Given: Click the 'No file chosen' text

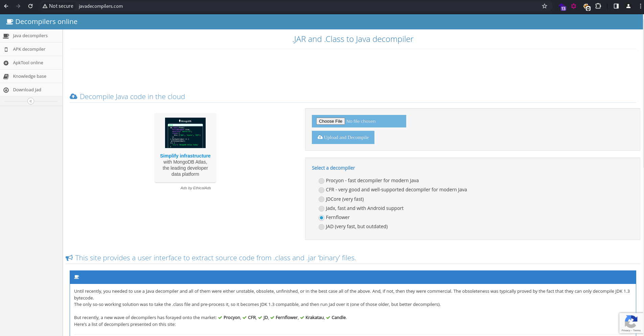Looking at the screenshot, I should [361, 121].
